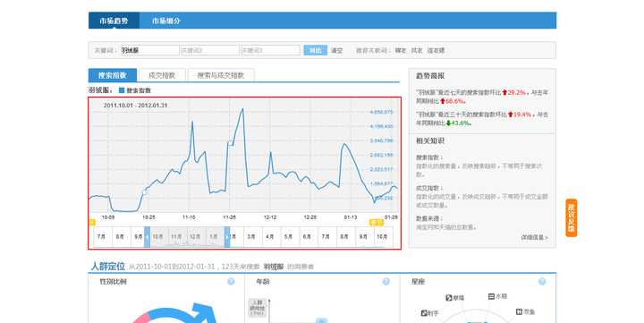Click the date range text 2011.10.01 - 2012.01.31
The image size is (644, 323).
click(135, 106)
